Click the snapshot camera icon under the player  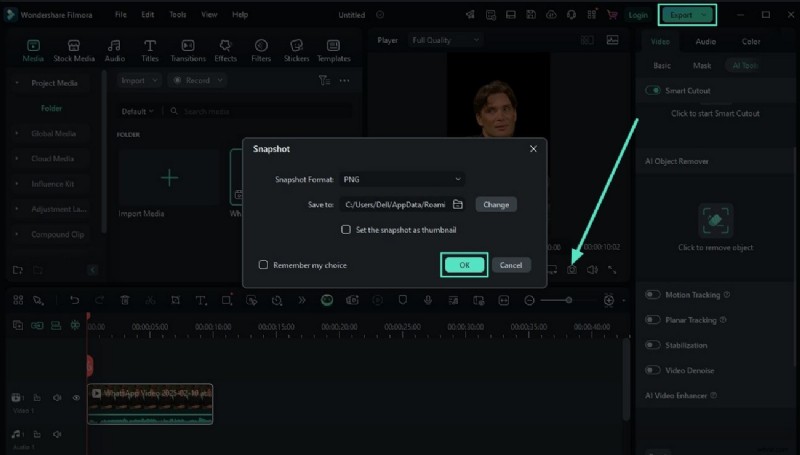(x=572, y=269)
